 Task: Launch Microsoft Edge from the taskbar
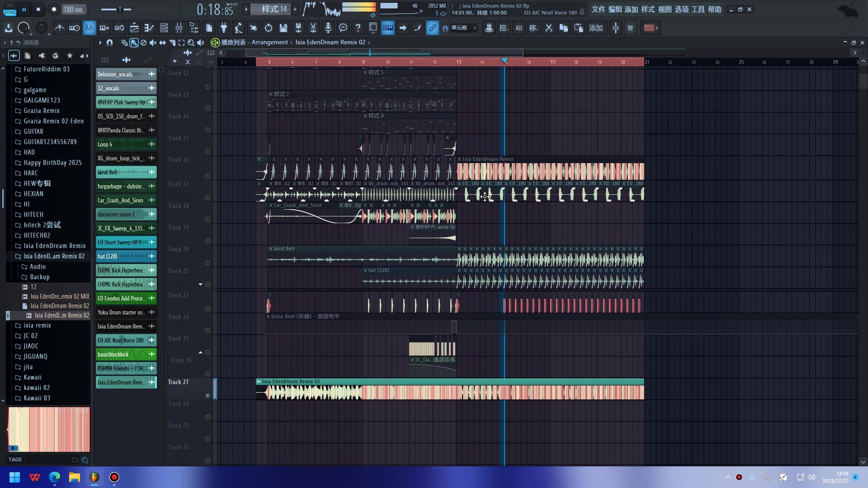click(x=55, y=477)
